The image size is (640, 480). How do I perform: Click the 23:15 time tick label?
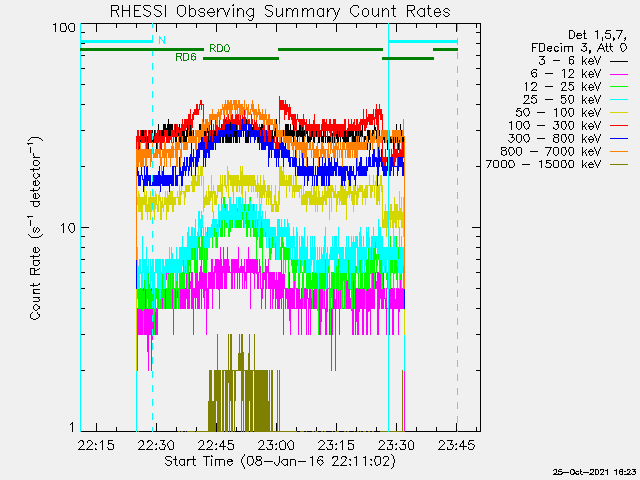point(336,444)
